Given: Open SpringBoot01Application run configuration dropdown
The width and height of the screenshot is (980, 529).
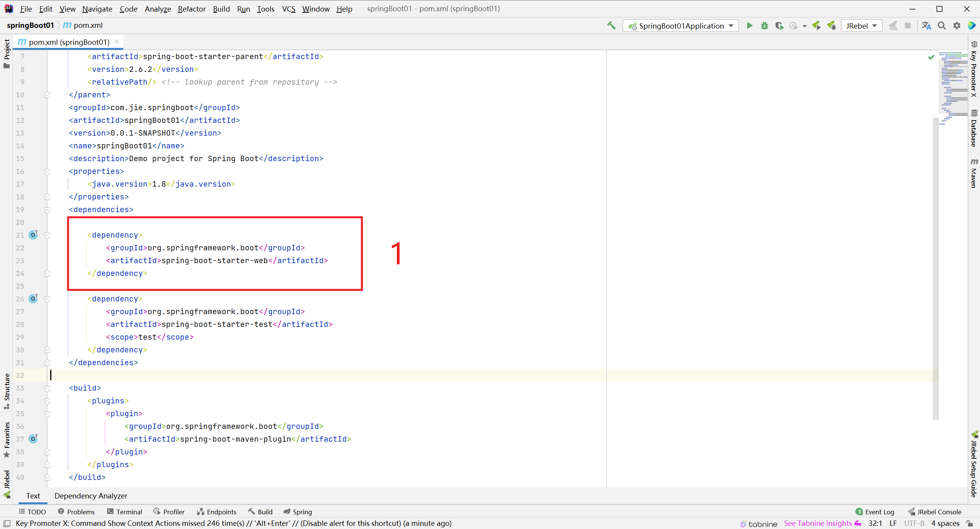Looking at the screenshot, I should [681, 26].
